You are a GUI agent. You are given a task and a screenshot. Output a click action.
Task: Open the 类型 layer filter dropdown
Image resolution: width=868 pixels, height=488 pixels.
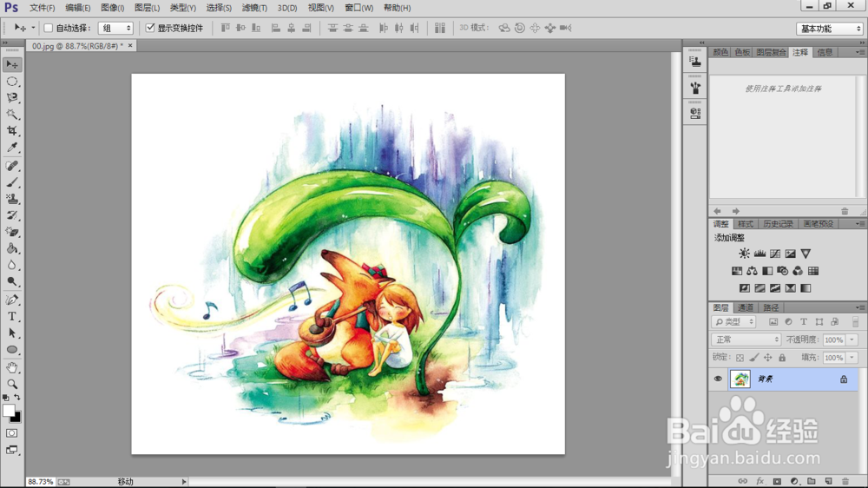tap(733, 322)
